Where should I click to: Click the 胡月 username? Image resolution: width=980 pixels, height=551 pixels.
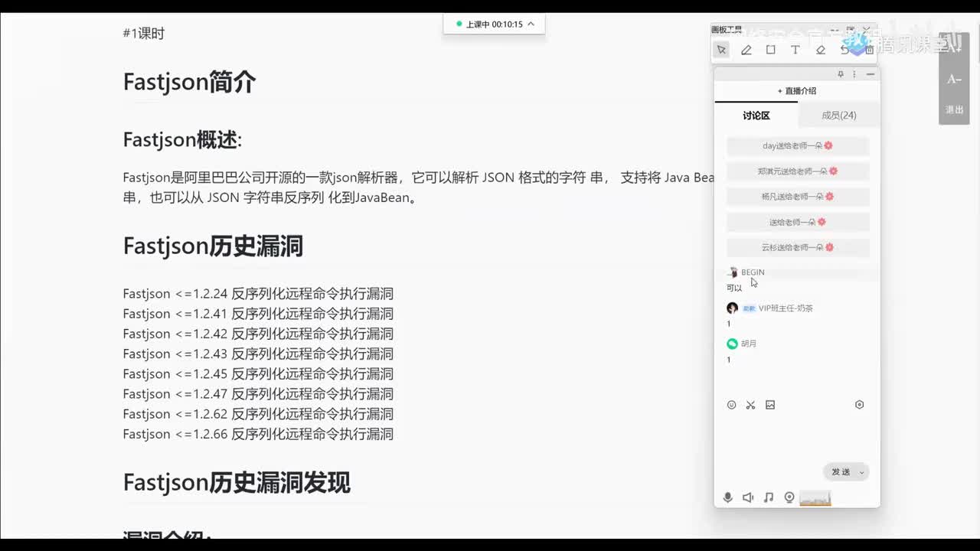click(749, 344)
